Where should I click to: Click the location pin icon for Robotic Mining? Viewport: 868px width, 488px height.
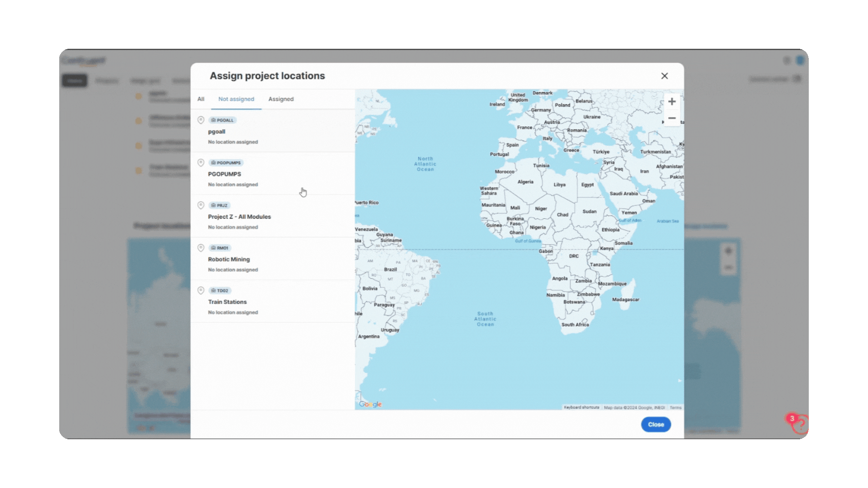pyautogui.click(x=201, y=248)
